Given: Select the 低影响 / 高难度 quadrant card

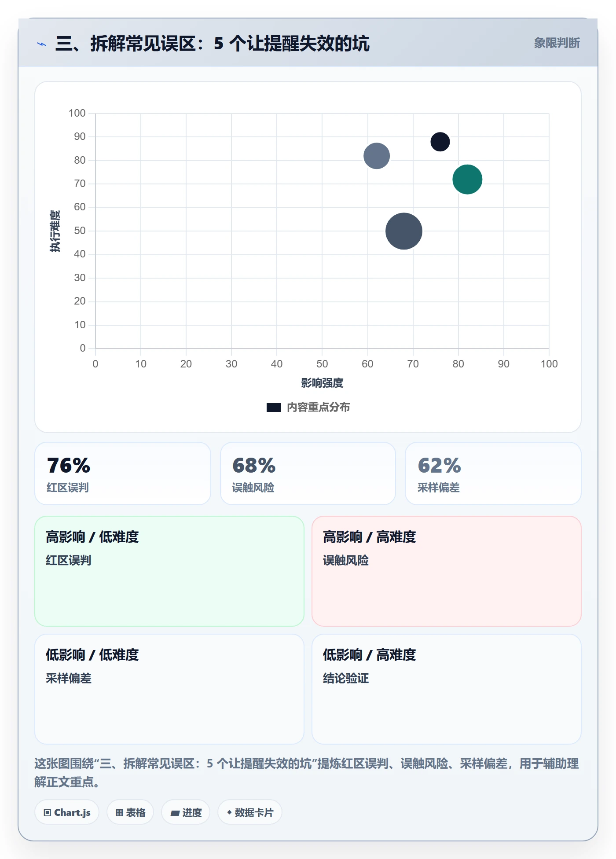Looking at the screenshot, I should [447, 689].
